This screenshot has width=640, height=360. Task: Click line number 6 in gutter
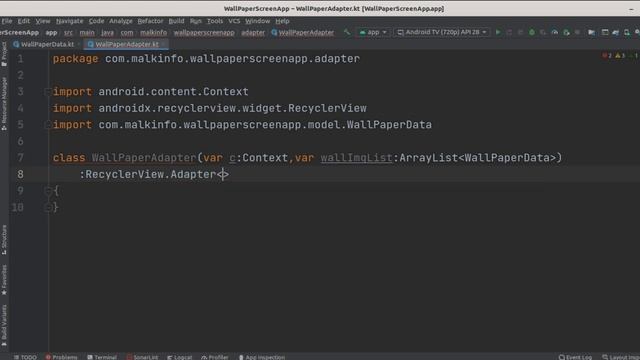click(20, 141)
